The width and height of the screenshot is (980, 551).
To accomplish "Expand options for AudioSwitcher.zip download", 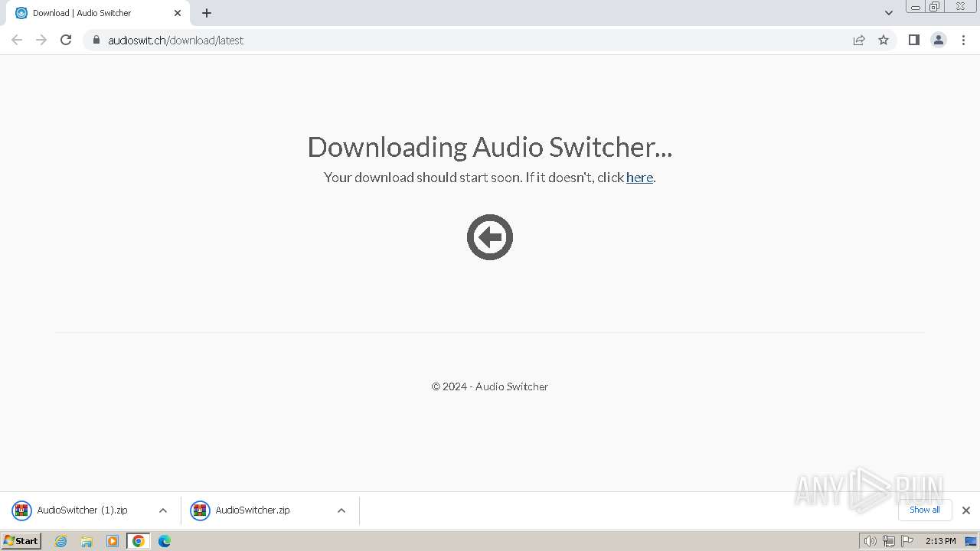I will click(x=341, y=510).
